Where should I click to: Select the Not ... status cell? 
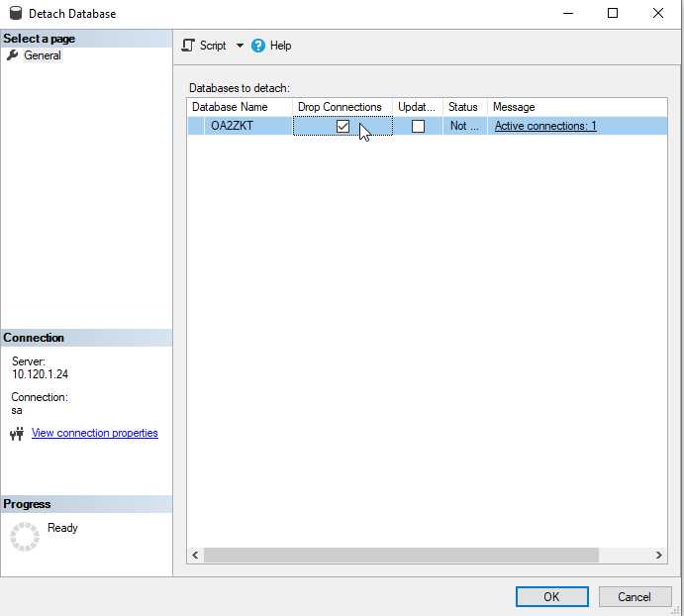tap(465, 126)
